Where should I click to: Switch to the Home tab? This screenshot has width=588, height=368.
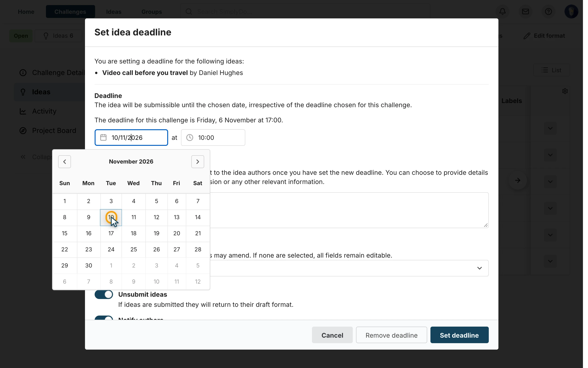tap(26, 11)
